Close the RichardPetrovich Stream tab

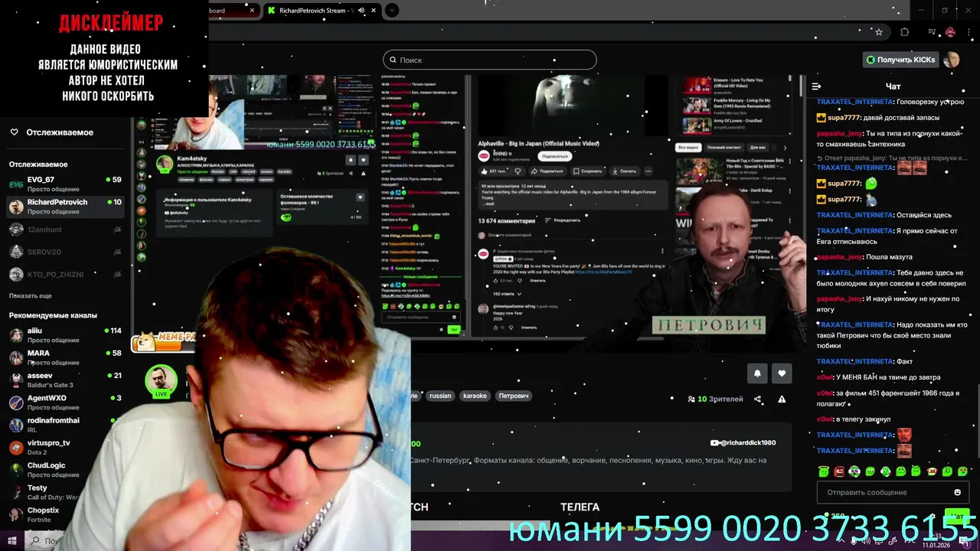pos(374,11)
